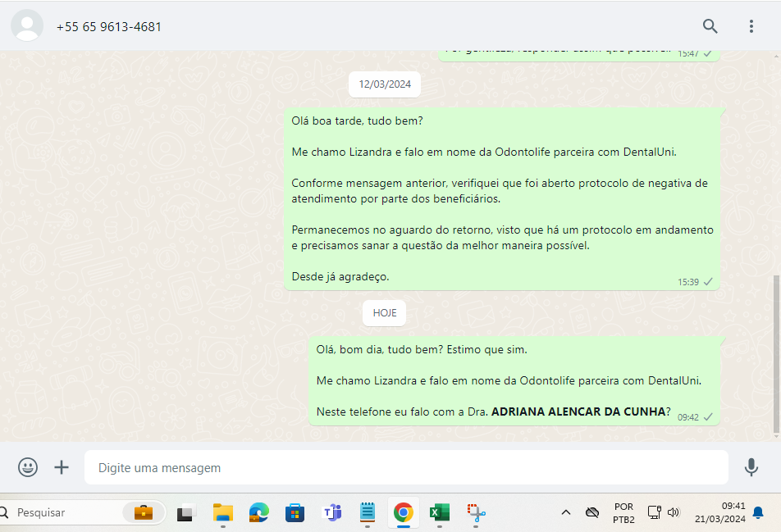Viewport: 781px width, 532px height.
Task: Open Task View from the taskbar
Action: coord(186,512)
